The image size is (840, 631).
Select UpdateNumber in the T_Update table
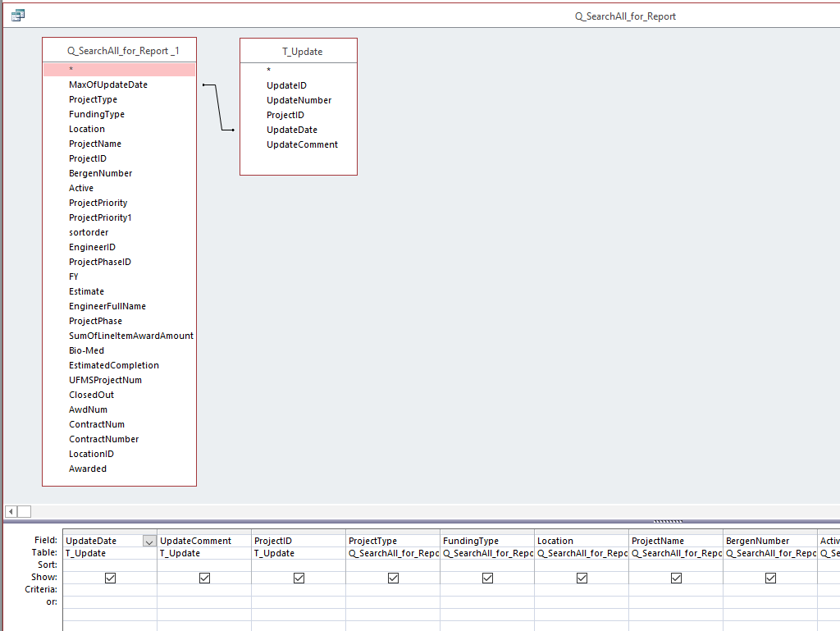click(299, 100)
